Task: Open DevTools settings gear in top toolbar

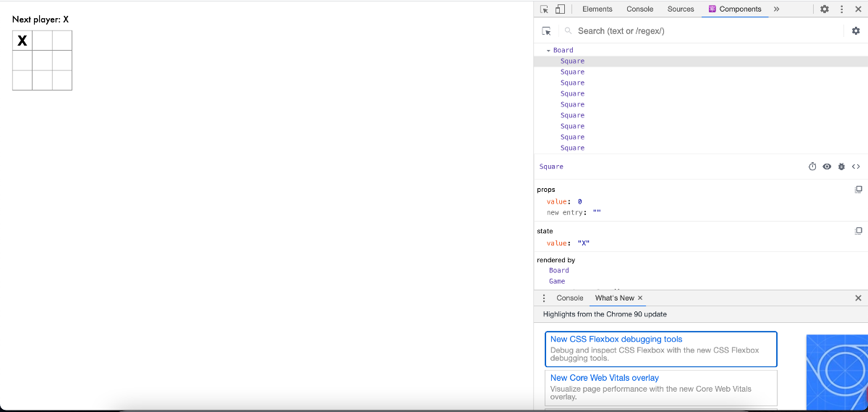Action: point(825,9)
